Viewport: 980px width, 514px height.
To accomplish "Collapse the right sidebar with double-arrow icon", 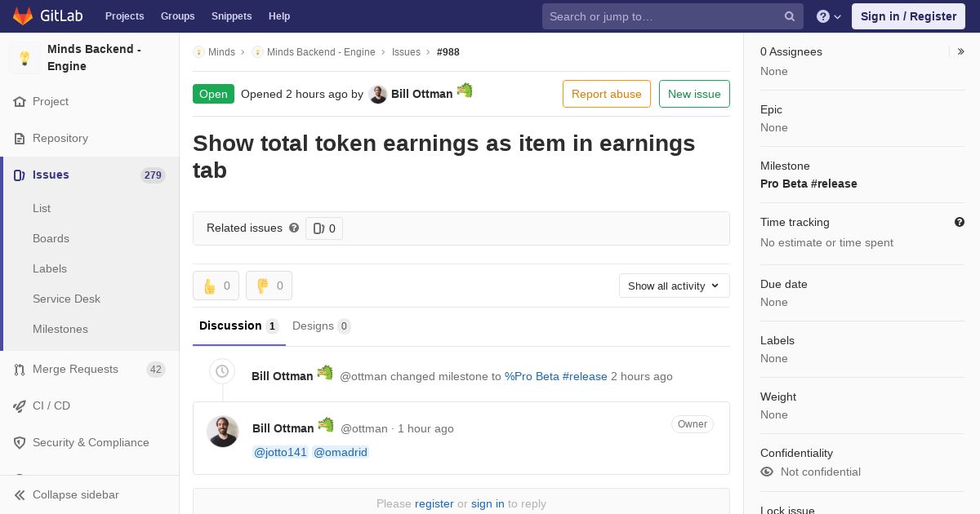I will coord(961,51).
